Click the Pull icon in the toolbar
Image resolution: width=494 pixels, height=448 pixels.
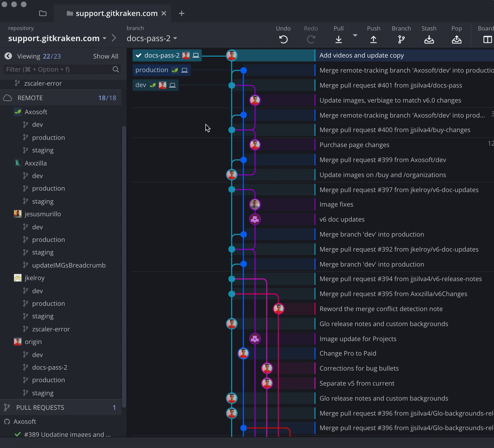[x=339, y=40]
